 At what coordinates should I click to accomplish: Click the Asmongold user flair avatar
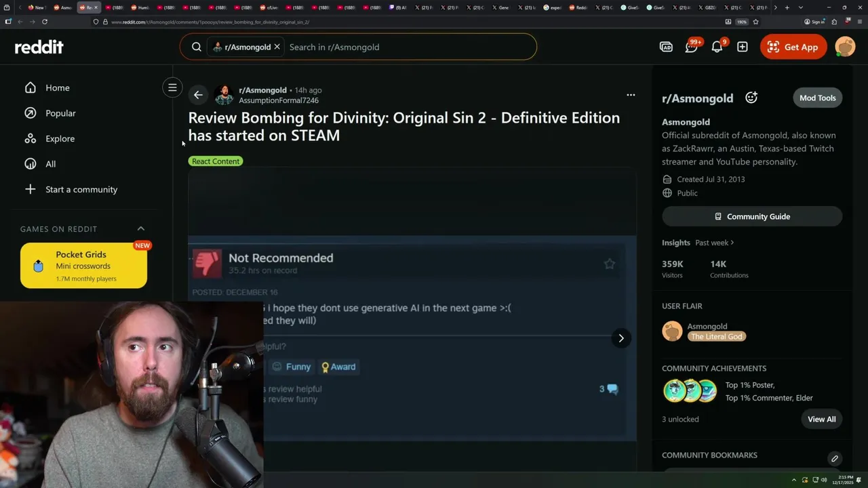coord(672,331)
